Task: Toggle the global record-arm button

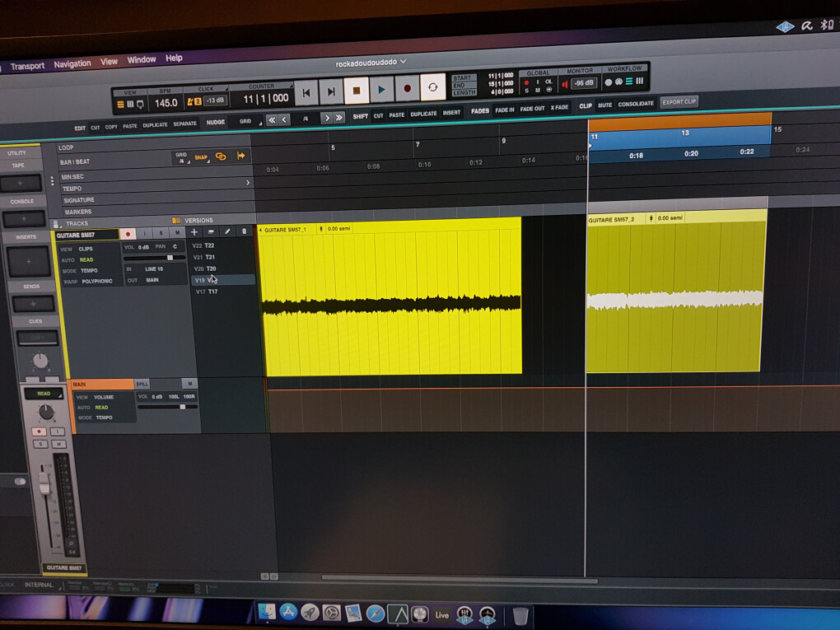Action: 526,82
